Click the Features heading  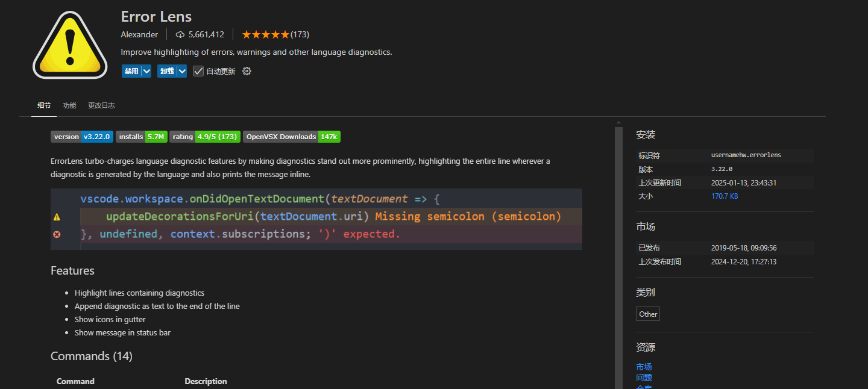[x=72, y=271]
